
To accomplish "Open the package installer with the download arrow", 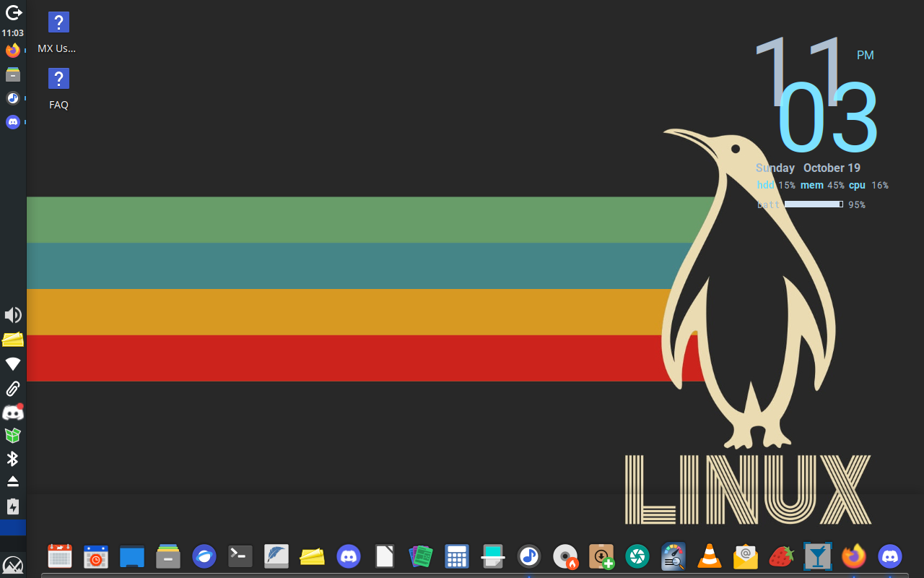I will tap(601, 556).
